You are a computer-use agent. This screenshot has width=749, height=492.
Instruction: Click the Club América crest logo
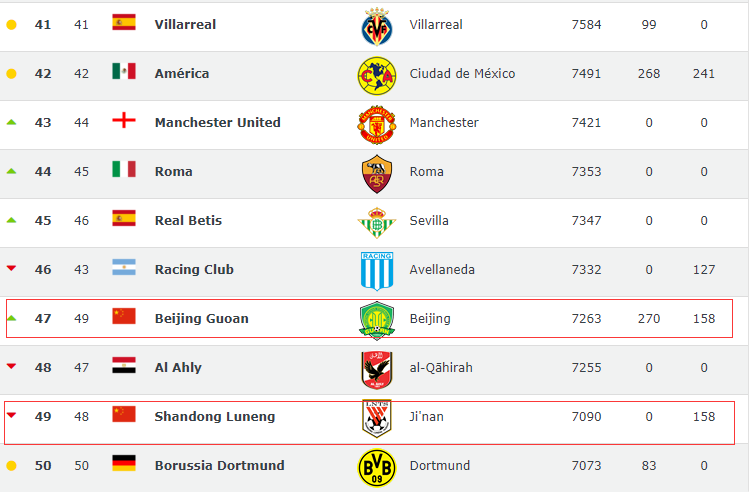coord(377,75)
